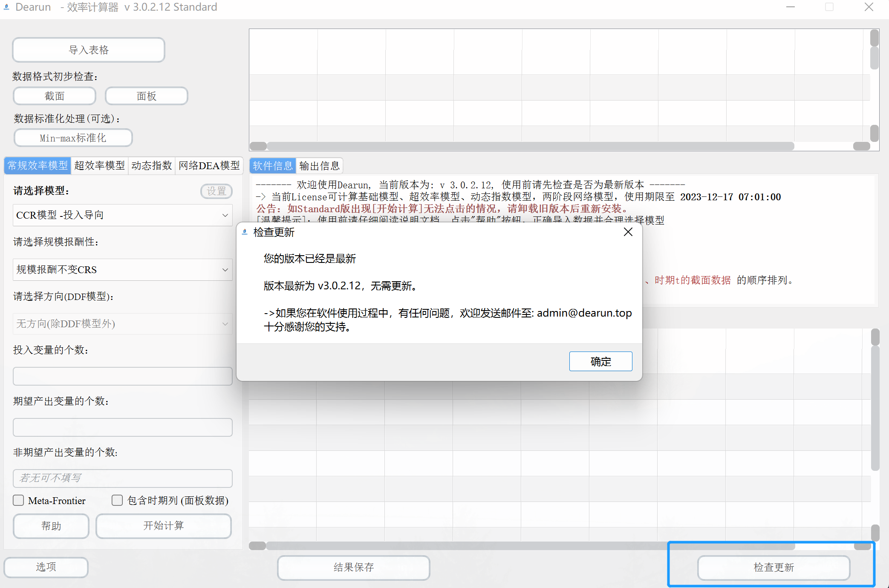Run 面板 data format check

146,95
